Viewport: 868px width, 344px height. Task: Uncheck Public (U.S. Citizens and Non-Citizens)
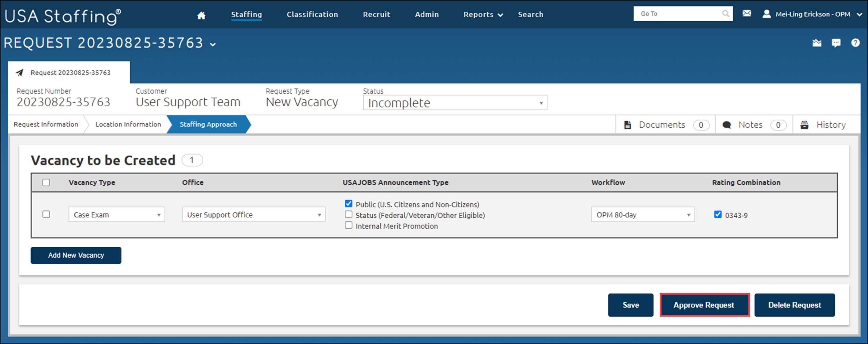click(x=349, y=204)
